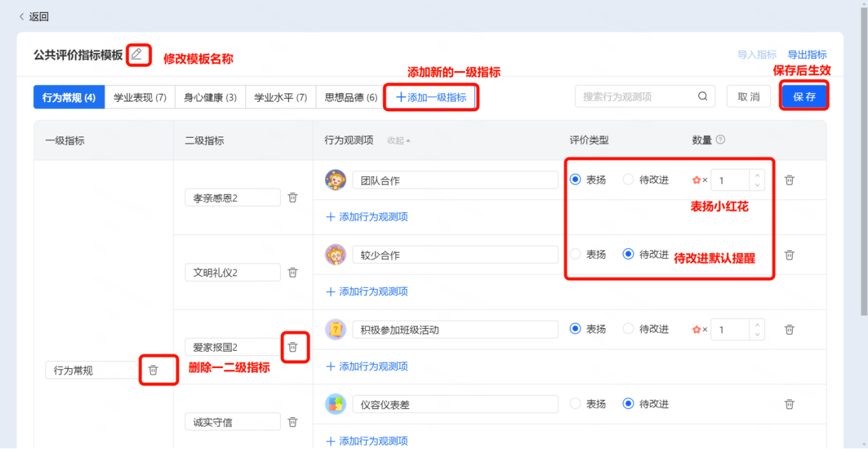Click 添加一级指标 button
868x449 pixels.
(x=431, y=97)
